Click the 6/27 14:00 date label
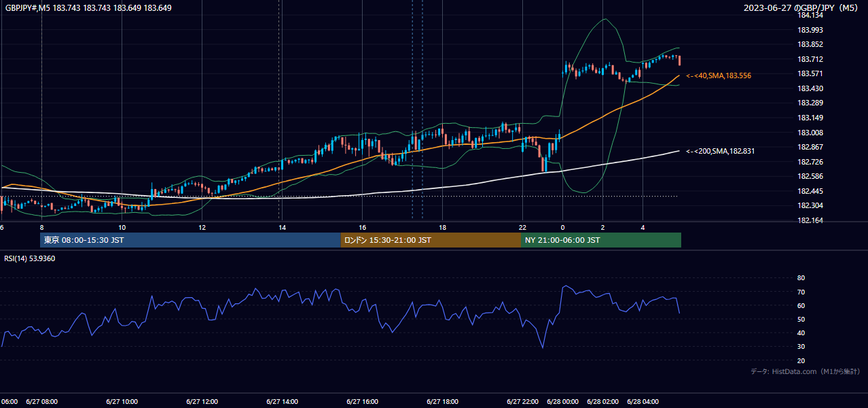Image resolution: width=868 pixels, height=408 pixels. tap(282, 401)
